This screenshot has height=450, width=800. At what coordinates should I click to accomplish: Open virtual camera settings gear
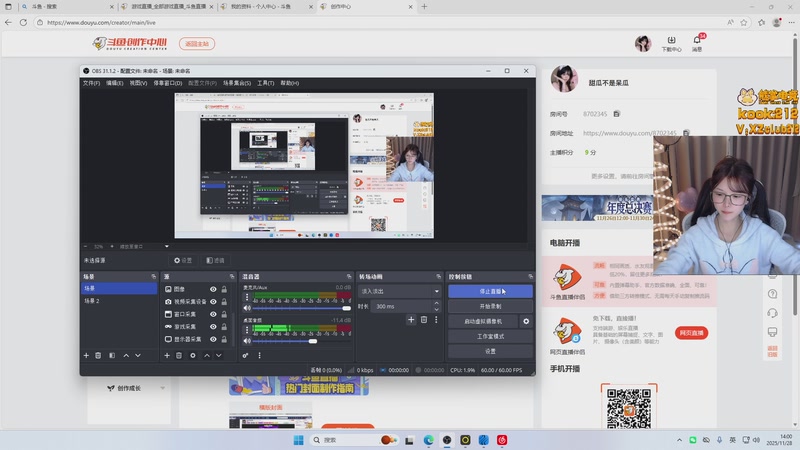click(x=526, y=321)
